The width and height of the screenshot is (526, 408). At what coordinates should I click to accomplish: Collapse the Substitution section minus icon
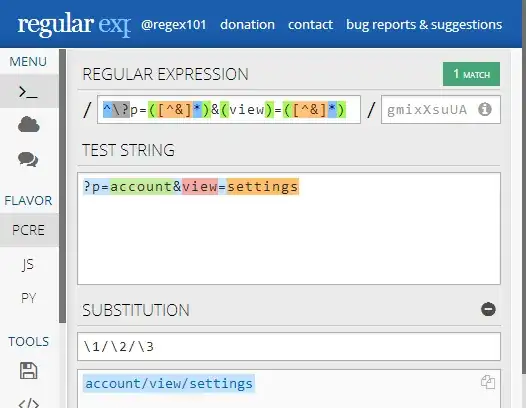[488, 309]
